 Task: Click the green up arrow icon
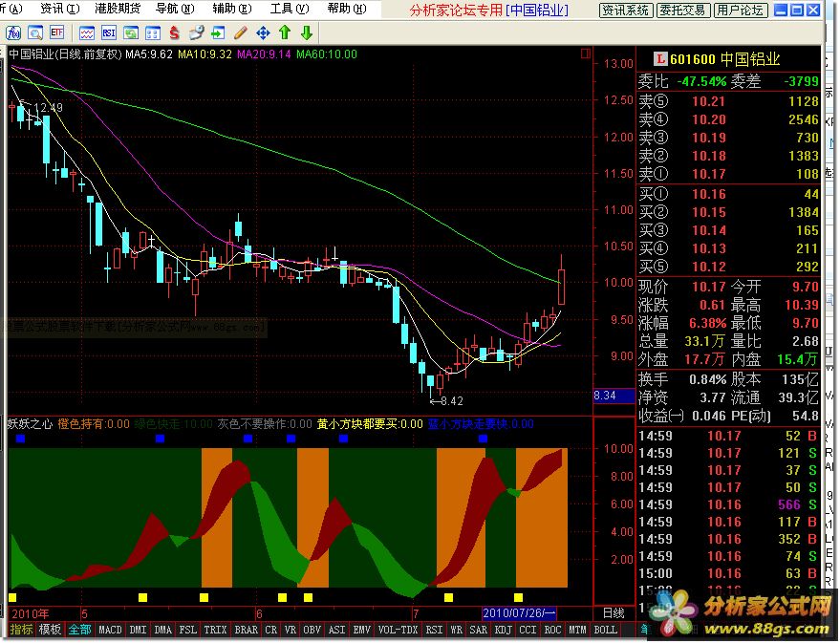(285, 33)
